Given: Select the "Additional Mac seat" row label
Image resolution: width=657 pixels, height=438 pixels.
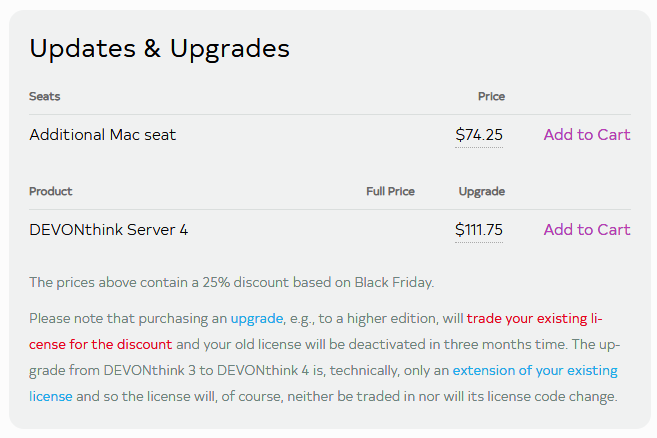Looking at the screenshot, I should (x=103, y=135).
